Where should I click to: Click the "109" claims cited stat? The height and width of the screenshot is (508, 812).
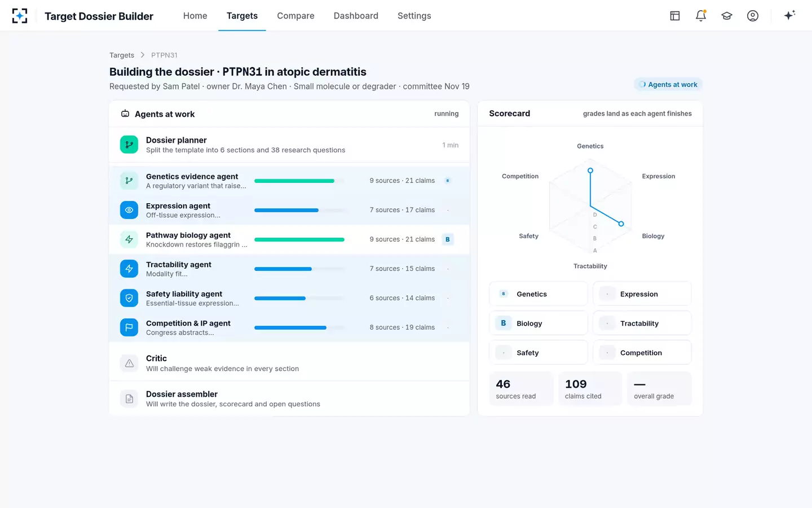(x=590, y=388)
